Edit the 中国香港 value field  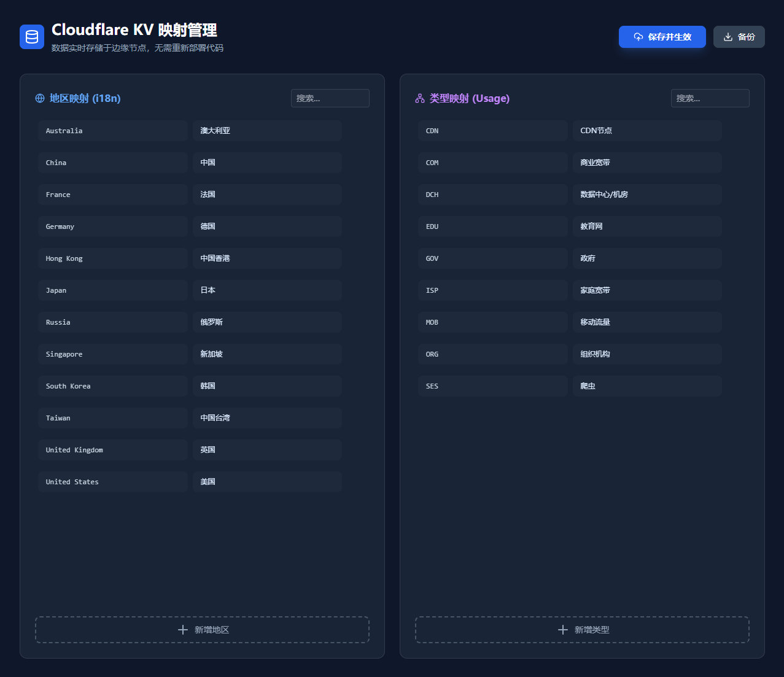pyautogui.click(x=267, y=258)
